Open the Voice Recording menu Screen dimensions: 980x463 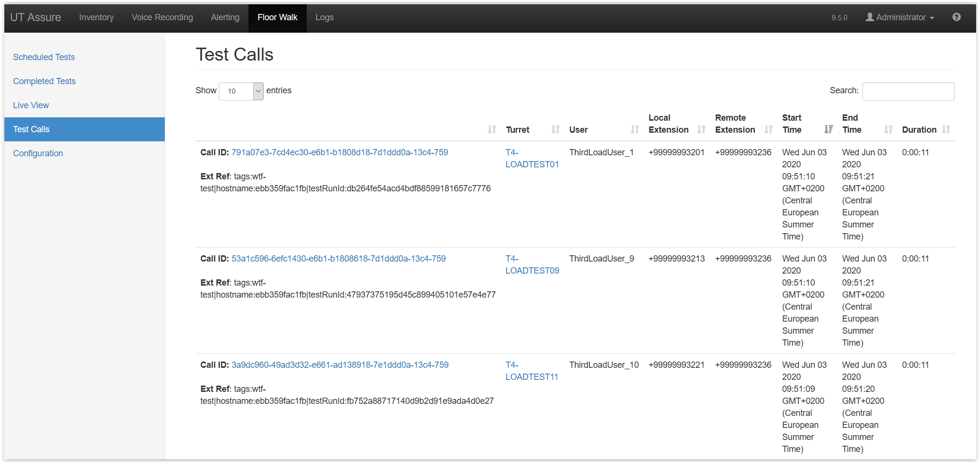tap(162, 17)
